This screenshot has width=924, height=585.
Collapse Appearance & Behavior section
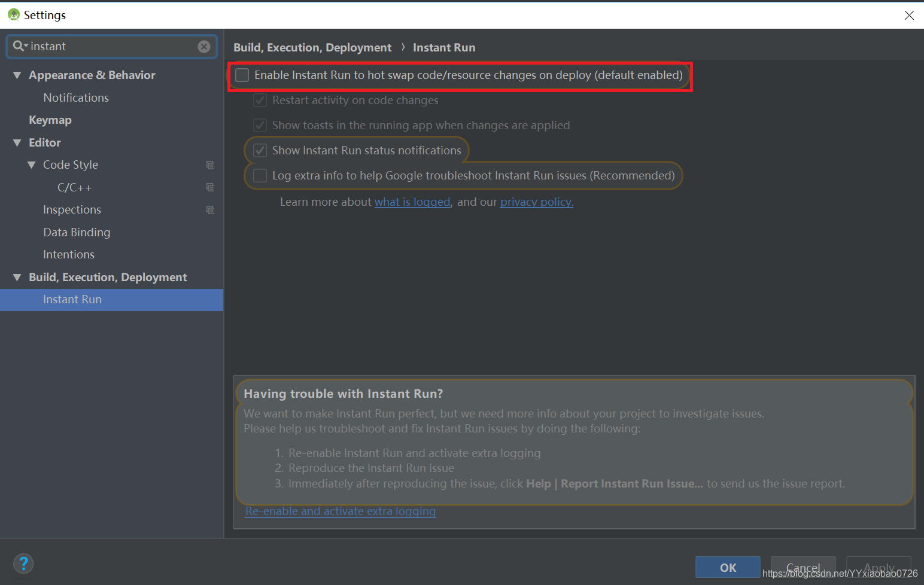pyautogui.click(x=17, y=75)
